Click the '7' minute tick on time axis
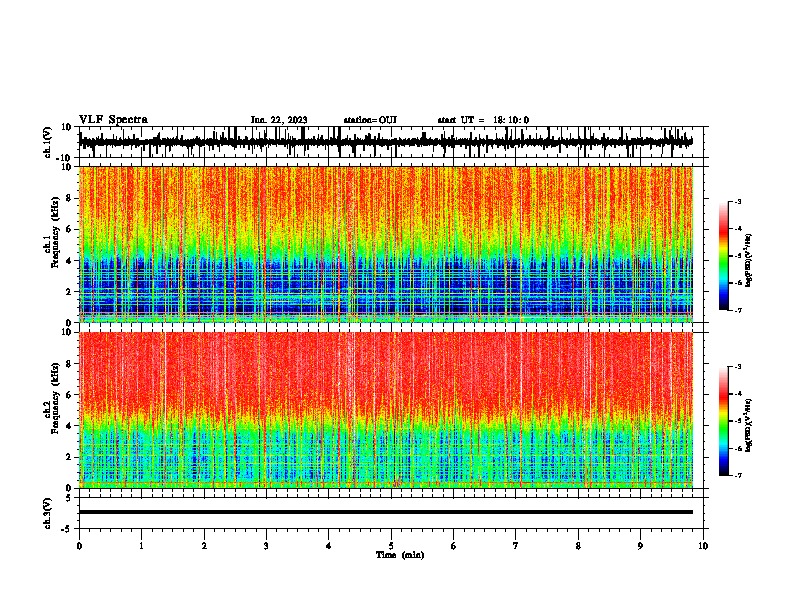Viewport: 792px width, 612px height. [516, 546]
